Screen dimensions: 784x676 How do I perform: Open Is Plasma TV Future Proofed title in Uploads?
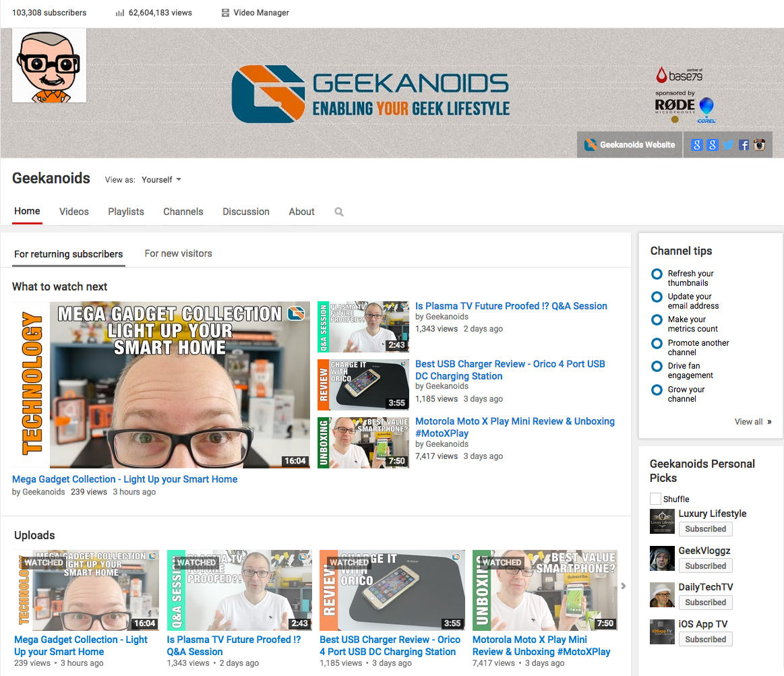point(233,646)
